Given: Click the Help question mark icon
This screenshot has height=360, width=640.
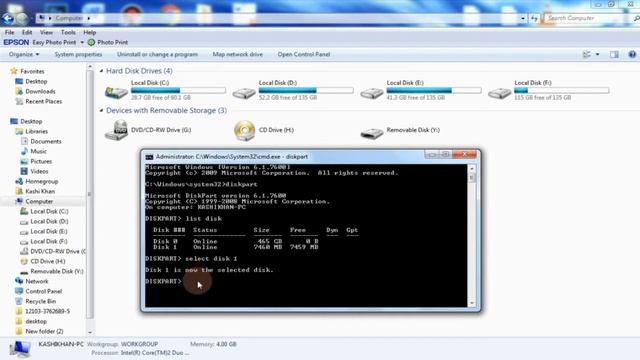Looking at the screenshot, I should point(632,54).
